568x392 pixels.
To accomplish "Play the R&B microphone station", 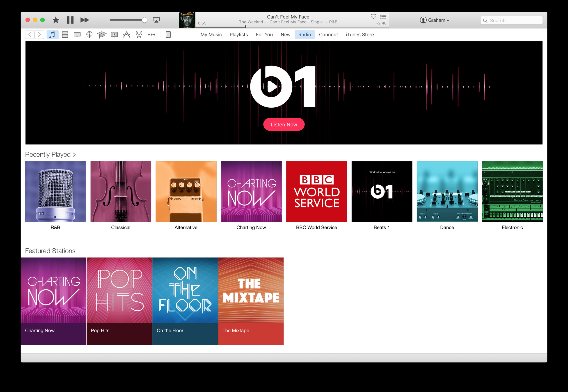I will [x=55, y=192].
